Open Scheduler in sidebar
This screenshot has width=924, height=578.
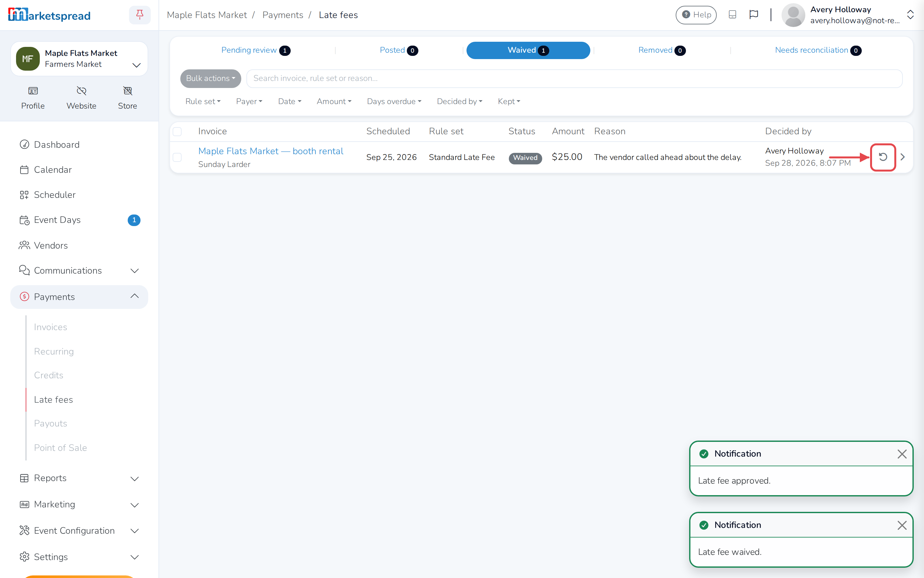[79, 195]
